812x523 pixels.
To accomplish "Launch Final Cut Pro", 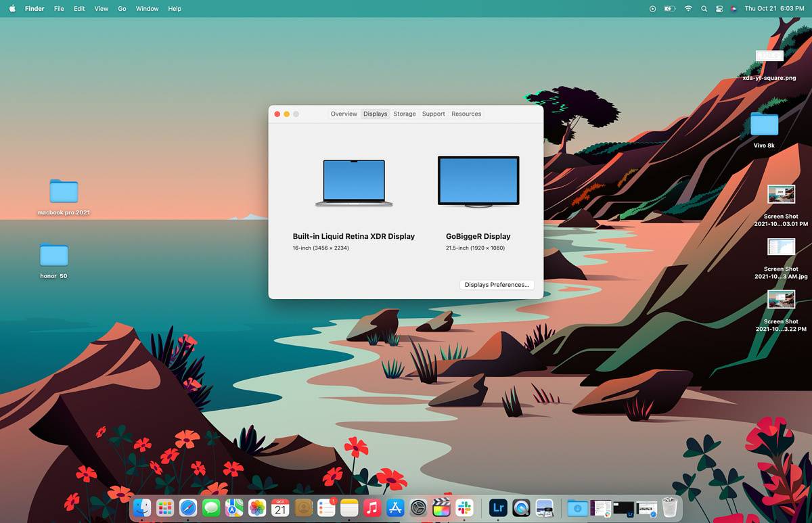I will (441, 507).
